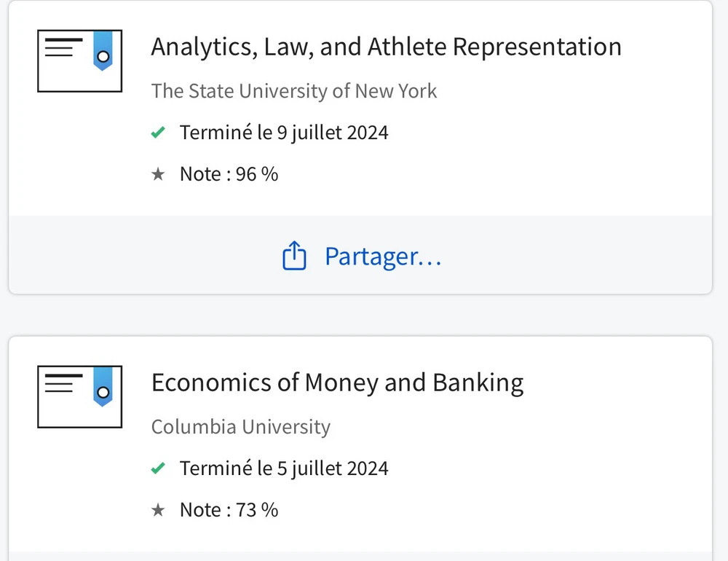Click the certificate icon for Economics of Money
The height and width of the screenshot is (561, 728).
tap(79, 397)
